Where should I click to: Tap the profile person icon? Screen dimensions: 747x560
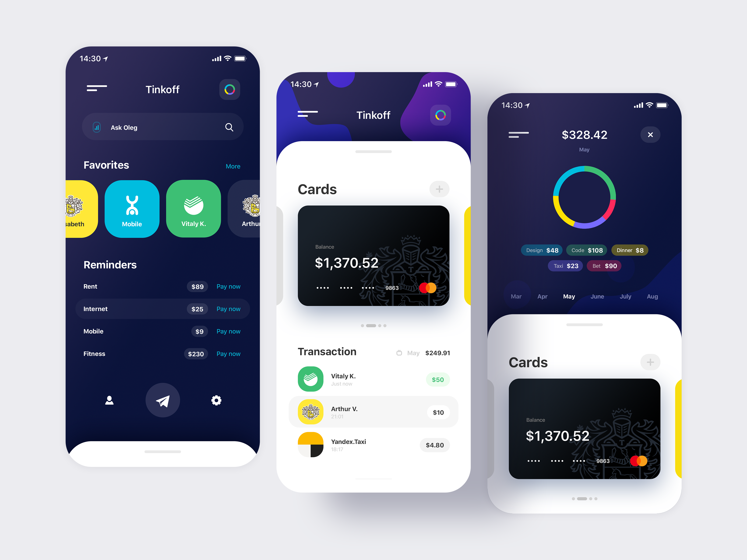coord(108,401)
